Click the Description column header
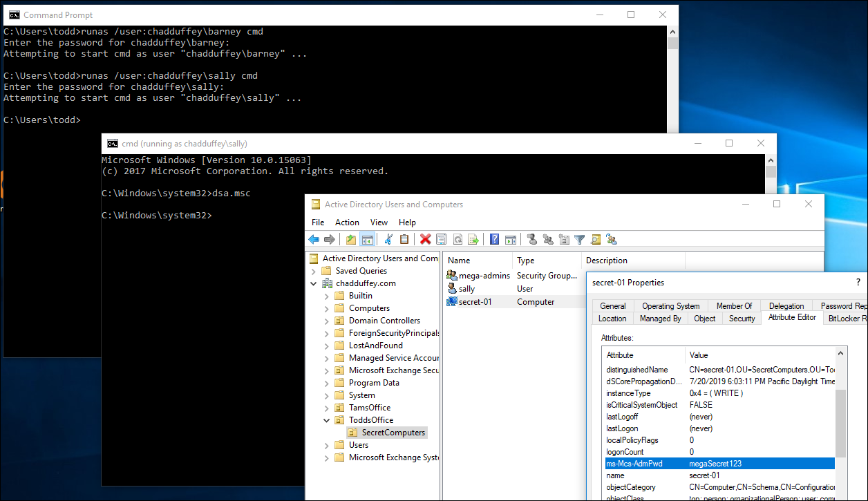The width and height of the screenshot is (868, 501). [x=633, y=261]
